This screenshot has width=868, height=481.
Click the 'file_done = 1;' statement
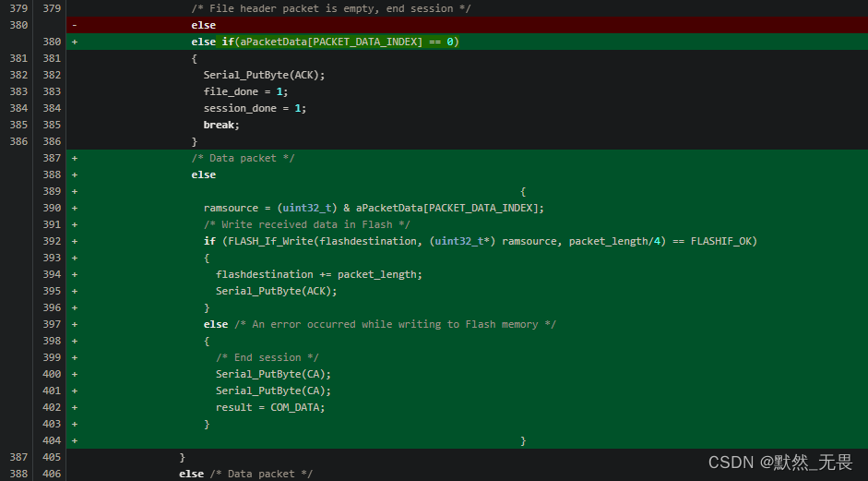coord(245,91)
